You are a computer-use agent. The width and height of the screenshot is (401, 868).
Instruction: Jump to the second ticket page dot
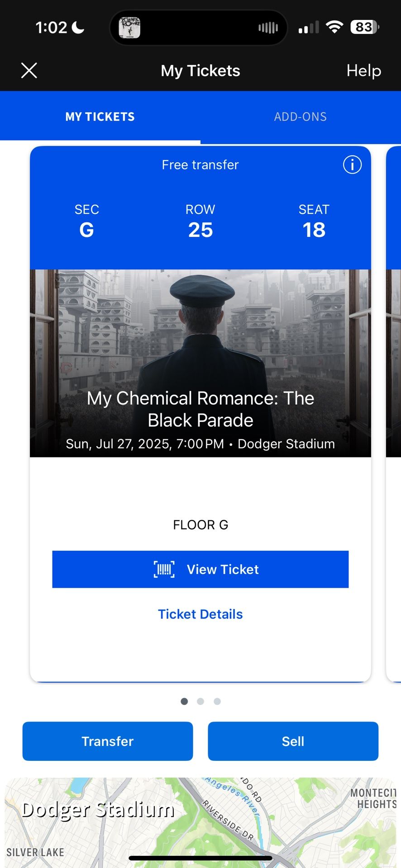(200, 701)
